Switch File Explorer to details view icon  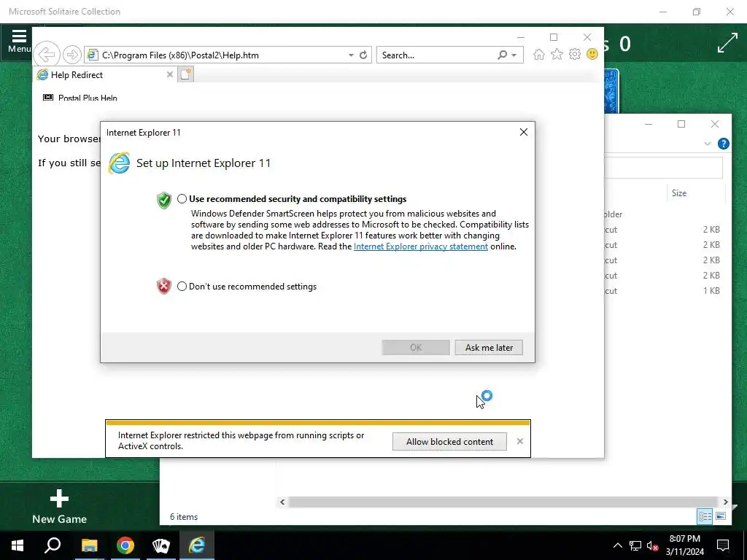(x=705, y=516)
